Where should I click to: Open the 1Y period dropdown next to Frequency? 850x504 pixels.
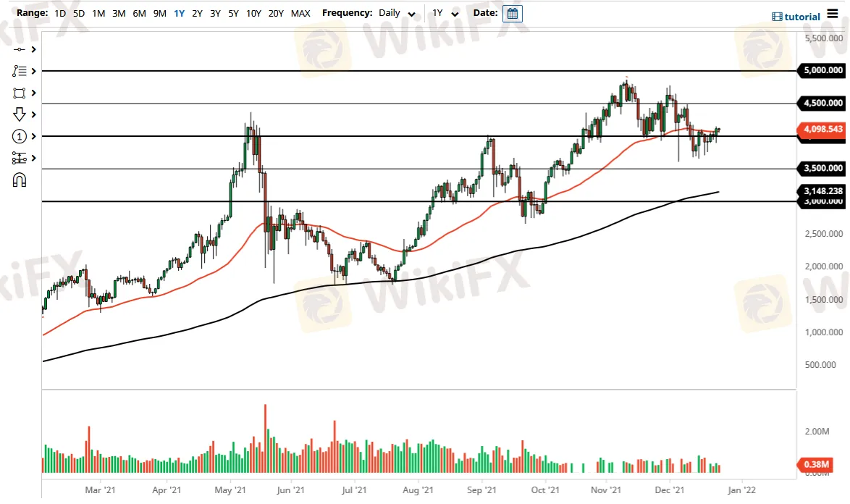[445, 13]
